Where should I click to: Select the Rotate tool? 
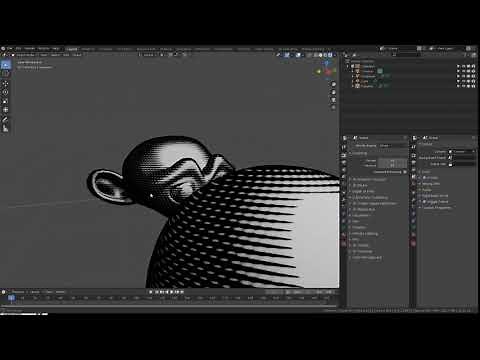tap(6, 92)
